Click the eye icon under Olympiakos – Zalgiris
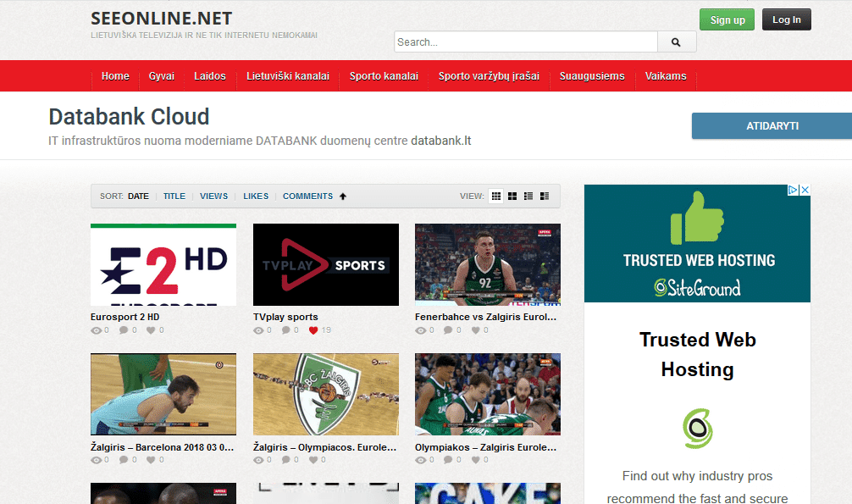Image resolution: width=852 pixels, height=504 pixels. point(421,460)
